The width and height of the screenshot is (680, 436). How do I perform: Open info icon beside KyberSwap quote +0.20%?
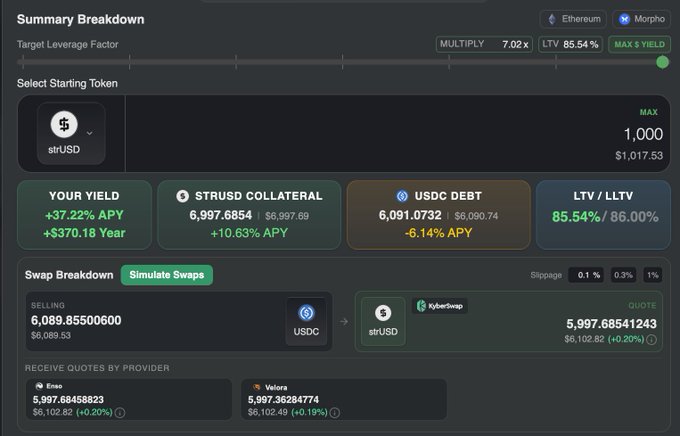[x=651, y=340]
